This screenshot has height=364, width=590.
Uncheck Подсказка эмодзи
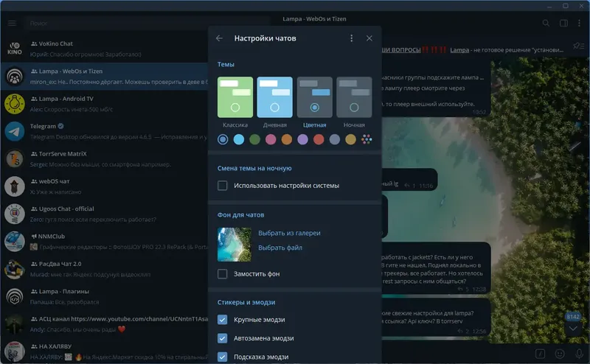[x=223, y=357]
